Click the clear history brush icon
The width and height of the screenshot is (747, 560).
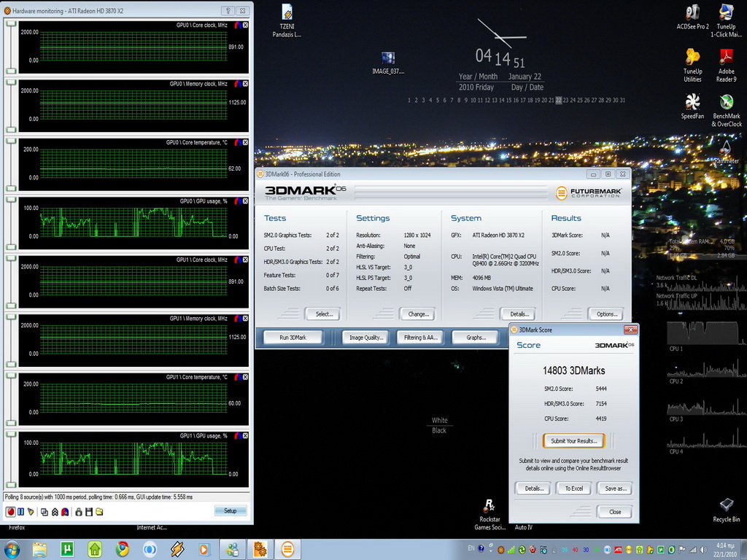[31, 511]
